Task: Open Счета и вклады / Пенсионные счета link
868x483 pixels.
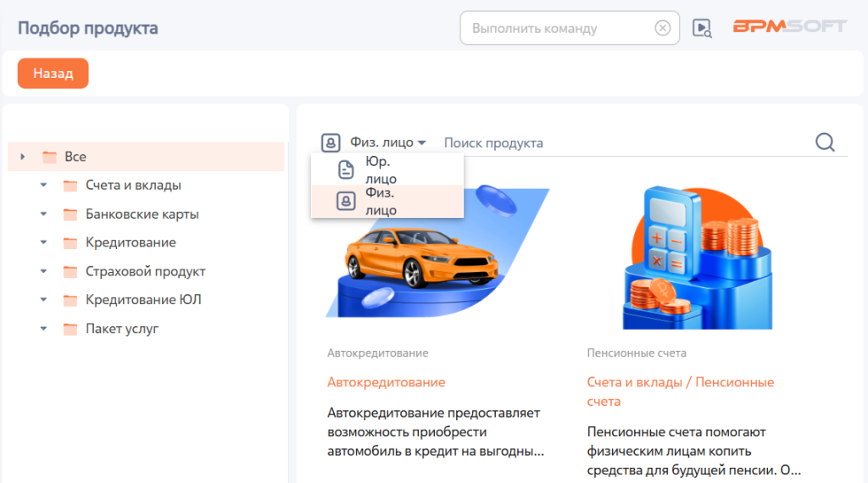Action: tap(681, 391)
